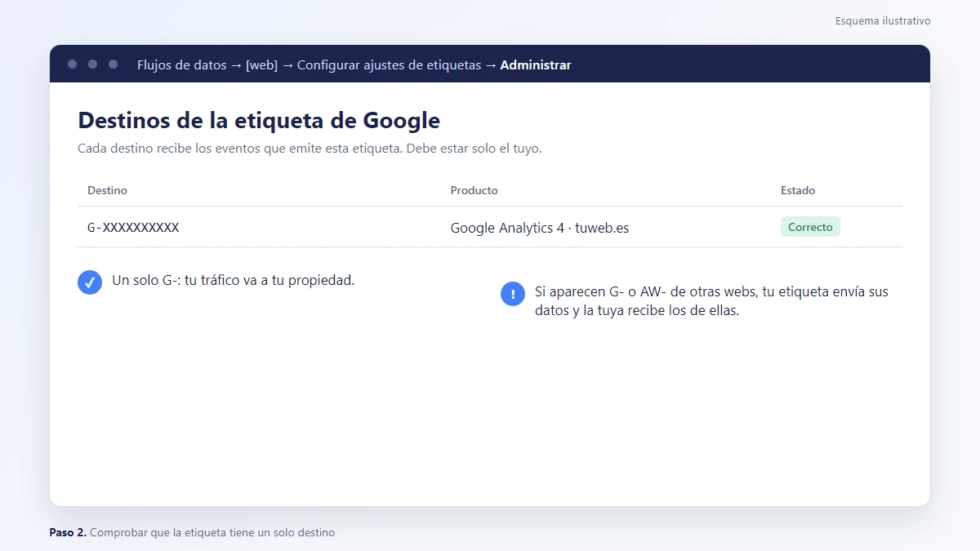Click the third window dot in title bar
Screen dimensions: 980x551
[x=113, y=64]
